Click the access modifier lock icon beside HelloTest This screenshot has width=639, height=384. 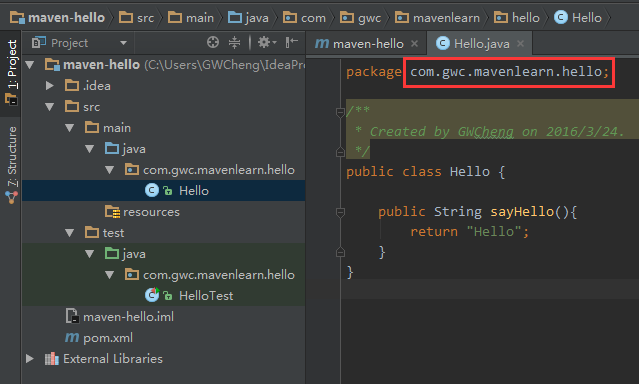coord(167,296)
